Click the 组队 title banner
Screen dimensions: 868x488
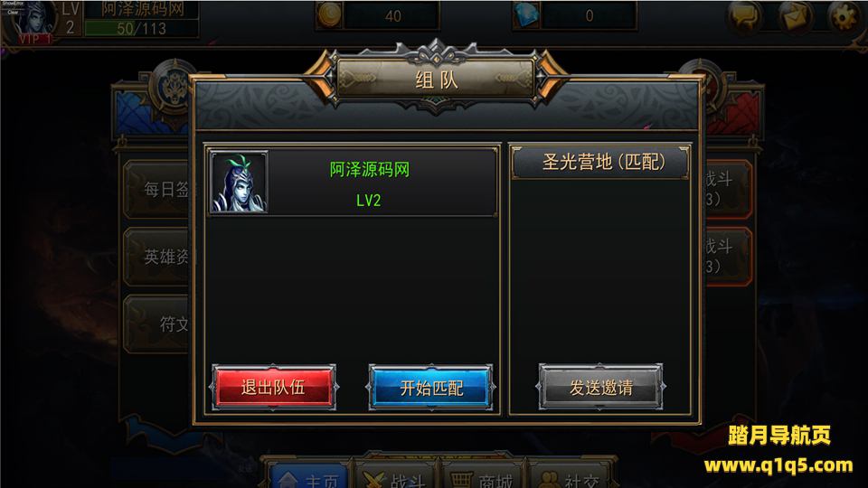coord(436,80)
